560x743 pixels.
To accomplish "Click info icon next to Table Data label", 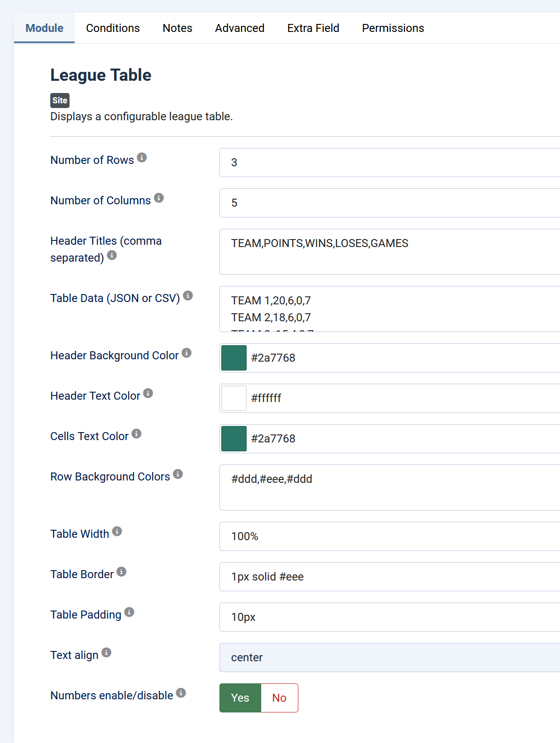I will 188,295.
